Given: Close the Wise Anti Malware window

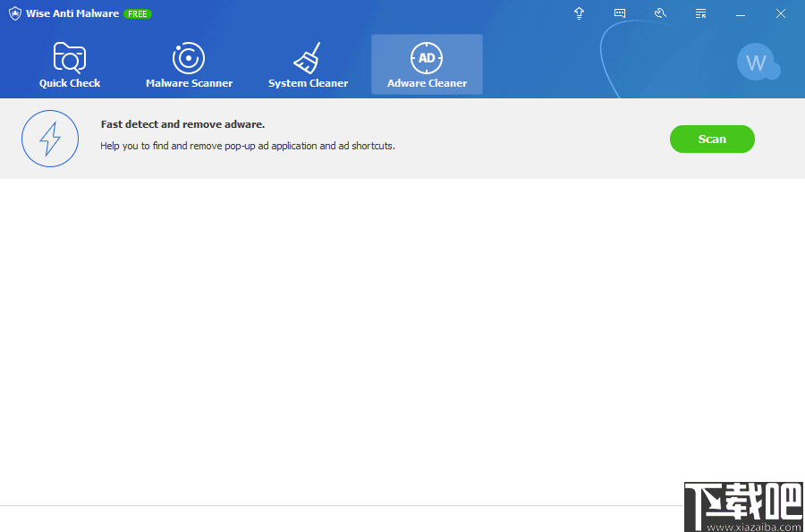Looking at the screenshot, I should tap(780, 13).
